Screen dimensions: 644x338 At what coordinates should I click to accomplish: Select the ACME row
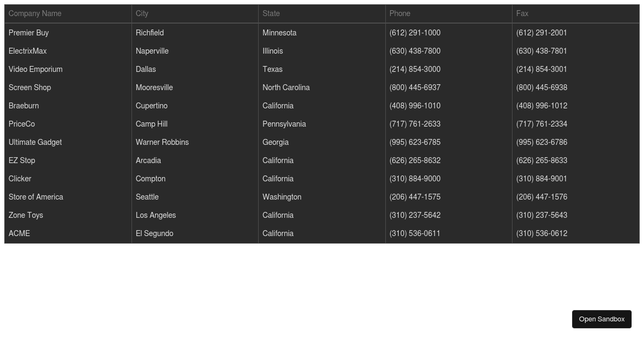19,233
